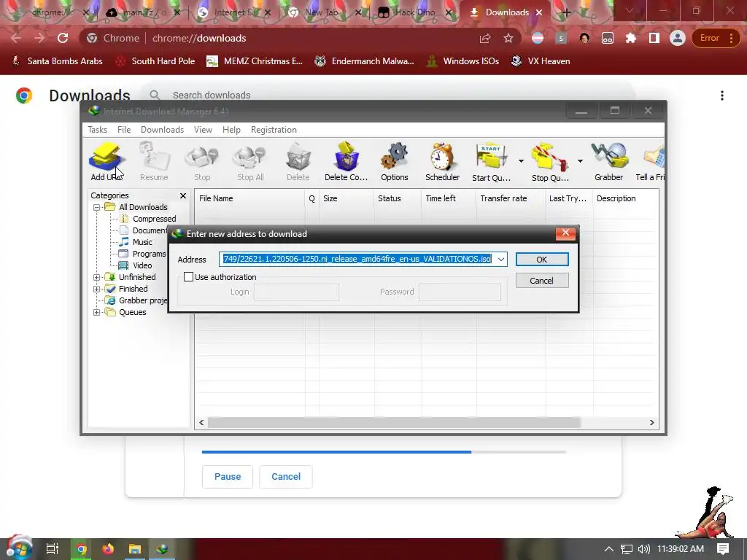747x560 pixels.
Task: Collapse the All Downloads tree node
Action: [97, 207]
